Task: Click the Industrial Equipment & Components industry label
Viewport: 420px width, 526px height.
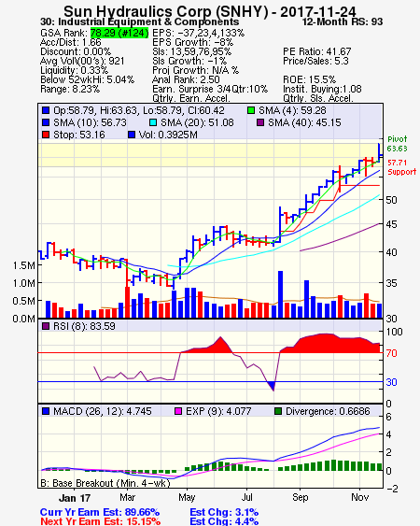Action: click(x=140, y=22)
